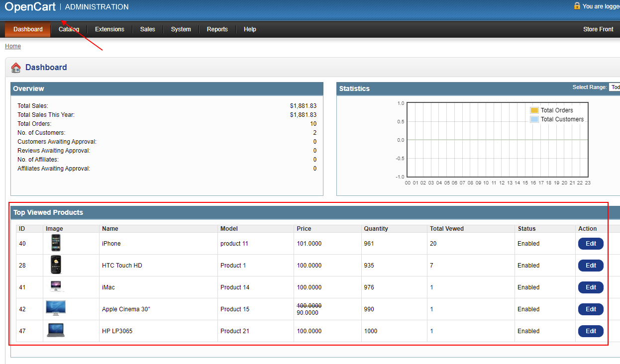Open the Extensions menu
The height and width of the screenshot is (364, 620).
coord(109,29)
